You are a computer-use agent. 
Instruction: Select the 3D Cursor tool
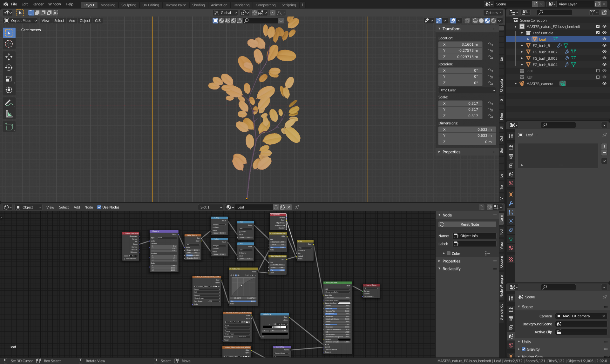[x=9, y=44]
